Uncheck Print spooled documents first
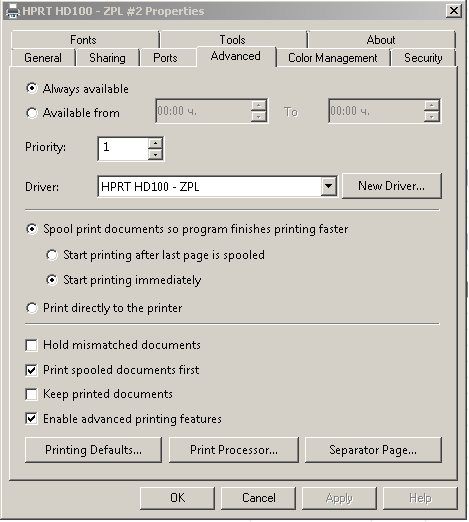469x522 pixels. click(x=31, y=370)
